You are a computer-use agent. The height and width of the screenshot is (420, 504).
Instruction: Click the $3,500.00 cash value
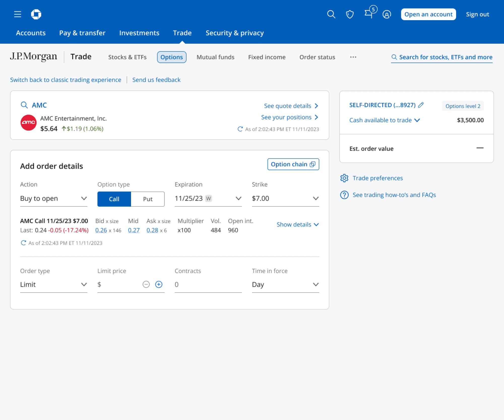tap(470, 120)
